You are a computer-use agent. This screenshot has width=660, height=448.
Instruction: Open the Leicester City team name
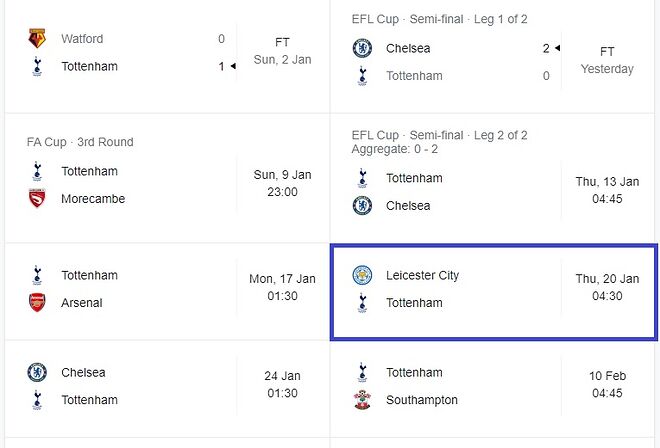[x=422, y=275]
